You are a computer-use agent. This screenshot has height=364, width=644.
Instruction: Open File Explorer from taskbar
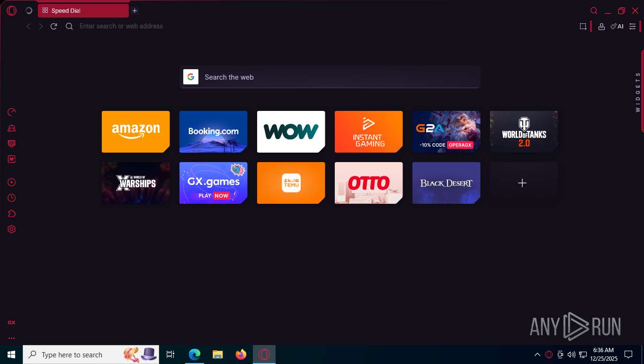click(x=218, y=355)
